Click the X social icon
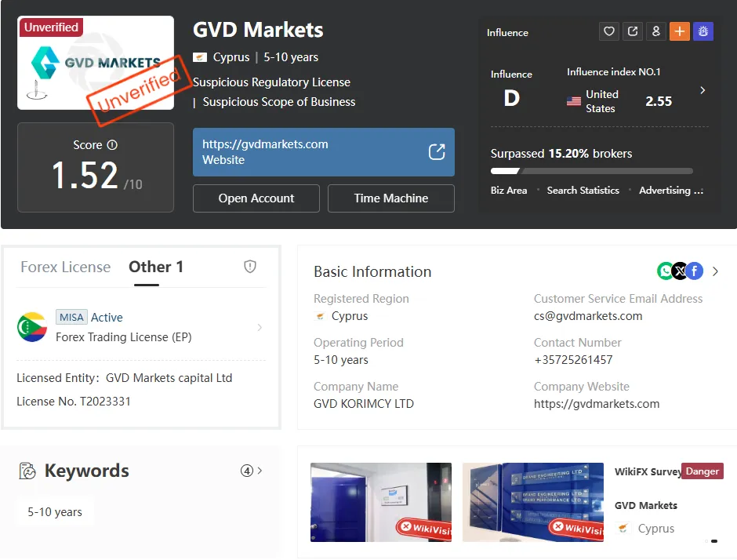This screenshot has width=737, height=560. point(680,271)
